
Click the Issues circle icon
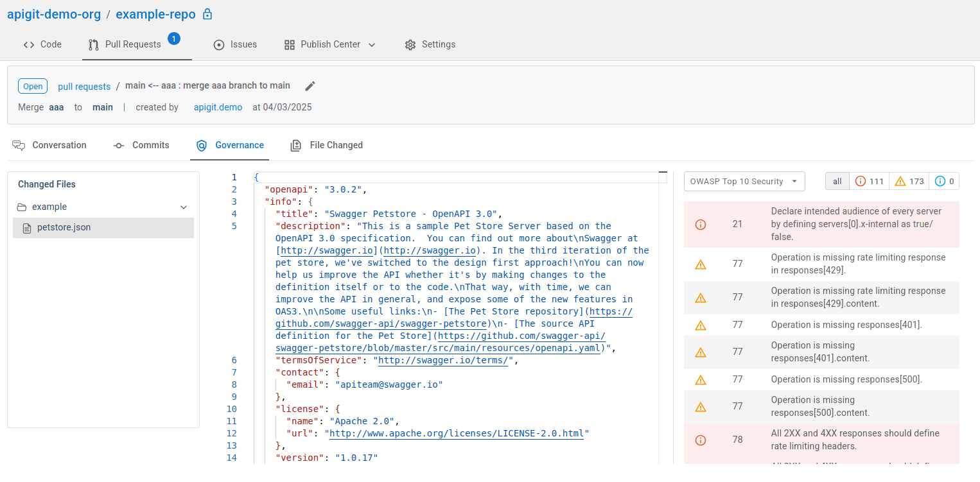click(219, 45)
